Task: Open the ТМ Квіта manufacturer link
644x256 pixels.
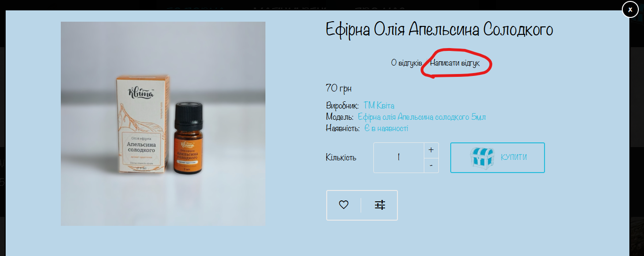Action: coord(379,106)
